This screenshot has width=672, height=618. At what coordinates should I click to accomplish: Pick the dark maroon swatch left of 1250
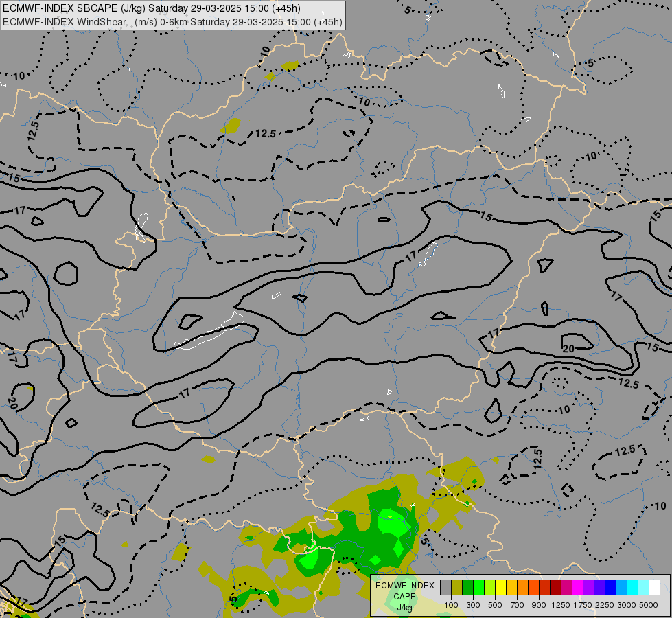pyautogui.click(x=556, y=587)
